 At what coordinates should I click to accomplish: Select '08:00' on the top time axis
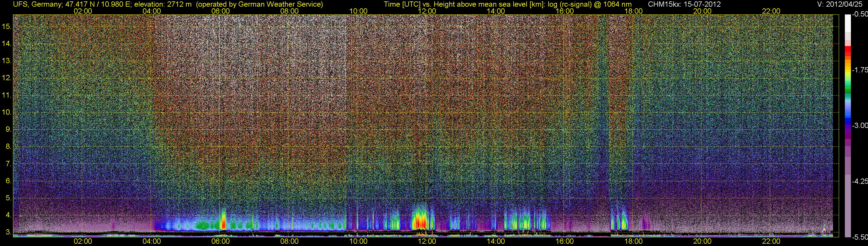click(289, 11)
